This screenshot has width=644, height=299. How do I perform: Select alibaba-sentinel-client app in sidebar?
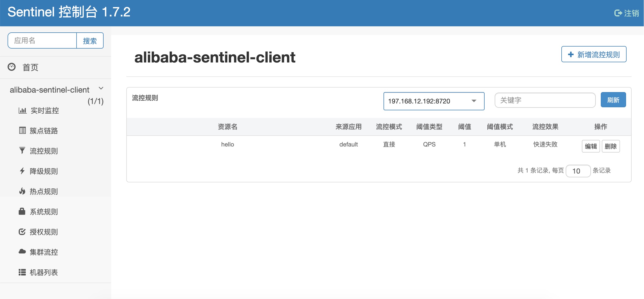coord(50,90)
